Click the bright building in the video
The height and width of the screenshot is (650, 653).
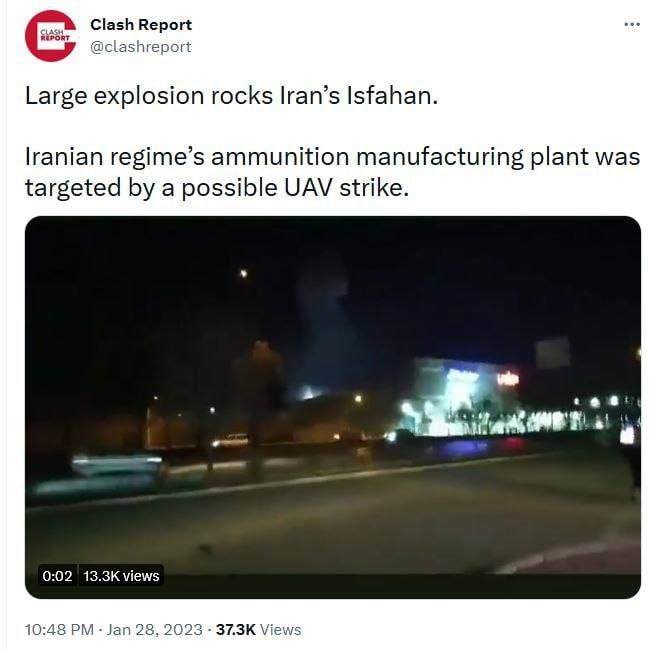(x=460, y=398)
